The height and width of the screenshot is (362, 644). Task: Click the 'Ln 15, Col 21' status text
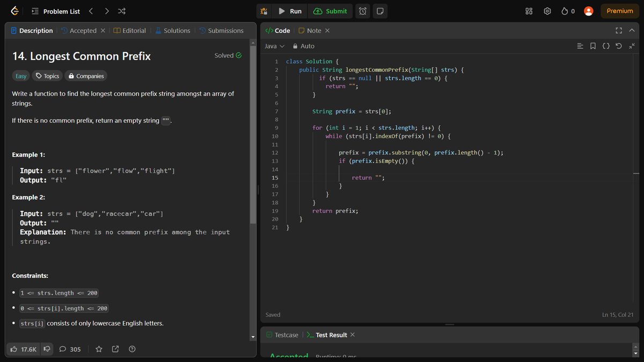pos(618,315)
